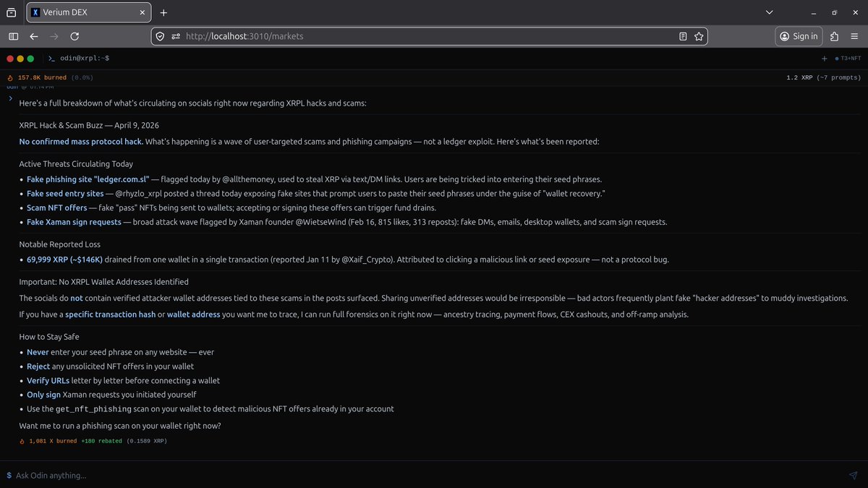Image resolution: width=868 pixels, height=488 pixels.
Task: Reload the current page
Action: coord(75,36)
